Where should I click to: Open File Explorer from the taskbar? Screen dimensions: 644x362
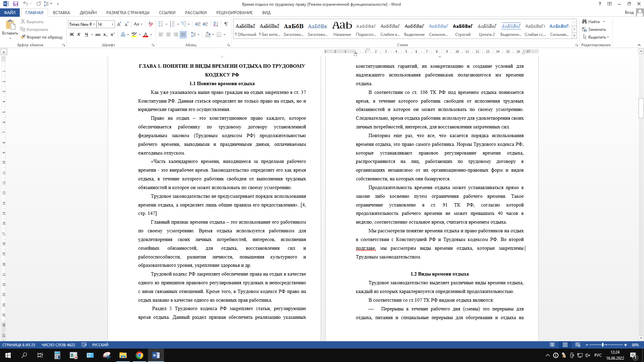coord(123,355)
